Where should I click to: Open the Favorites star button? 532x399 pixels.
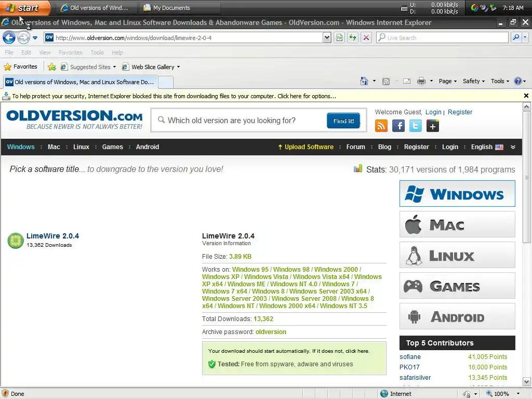tap(21, 67)
